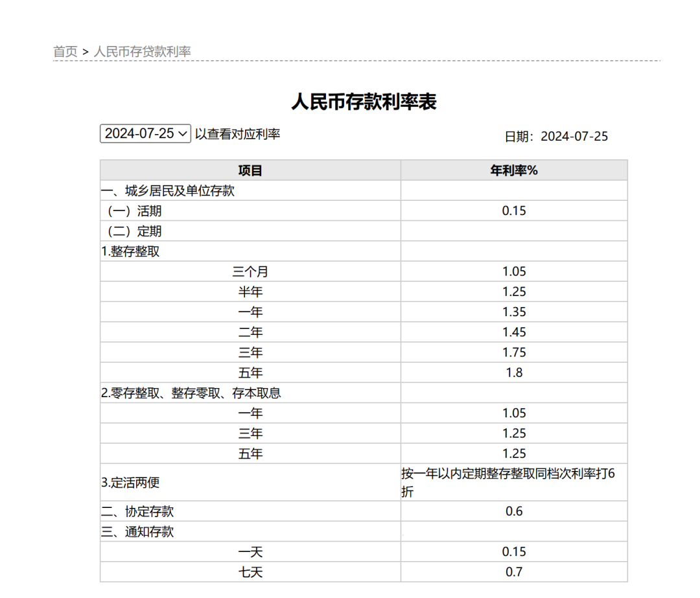
Task: Select the 七天 rate value 0.7
Action: (514, 571)
